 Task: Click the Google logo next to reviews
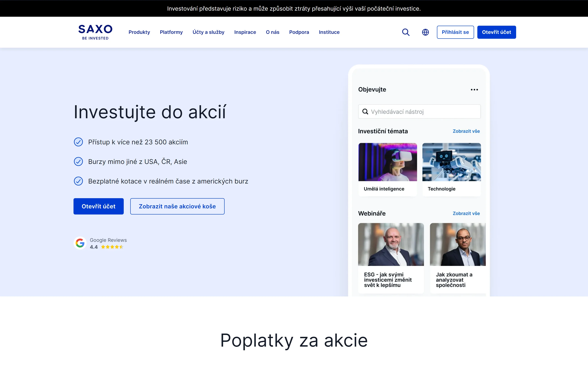[80, 243]
